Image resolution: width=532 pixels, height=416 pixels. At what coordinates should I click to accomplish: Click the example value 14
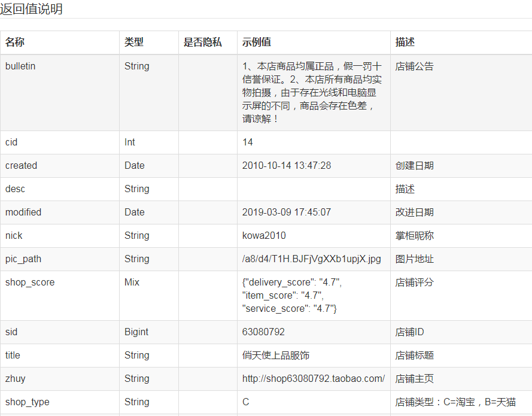248,142
